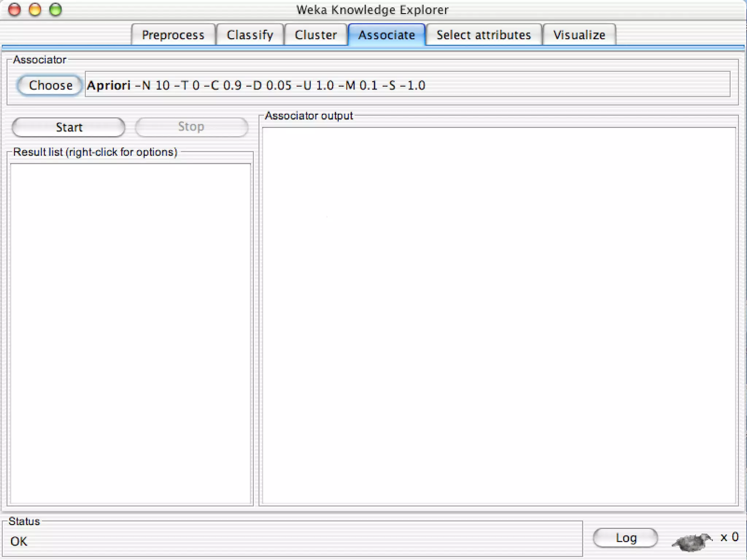Click inside the Associator output area
Viewport: 747px width, 560px height.
coord(499,315)
